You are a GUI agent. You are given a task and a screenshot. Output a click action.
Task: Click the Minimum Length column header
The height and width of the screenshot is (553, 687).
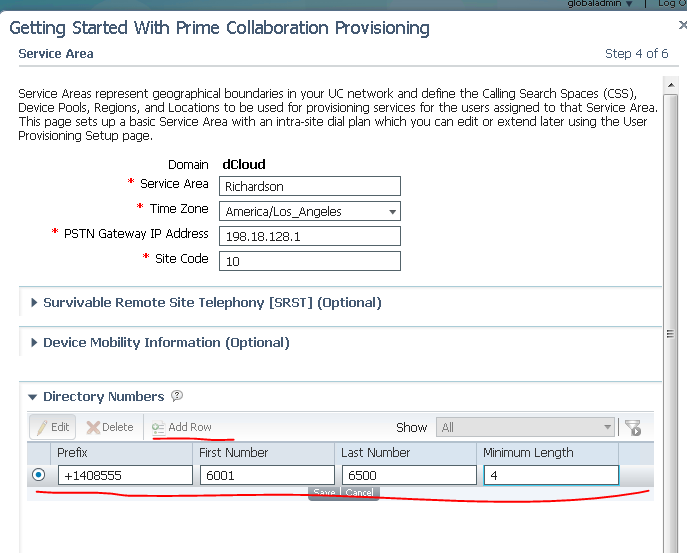click(548, 453)
